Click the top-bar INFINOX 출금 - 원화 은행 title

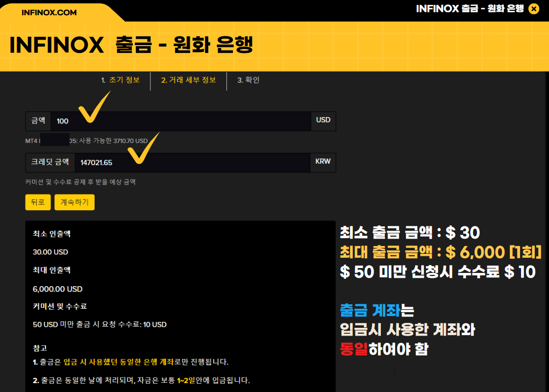click(x=470, y=9)
